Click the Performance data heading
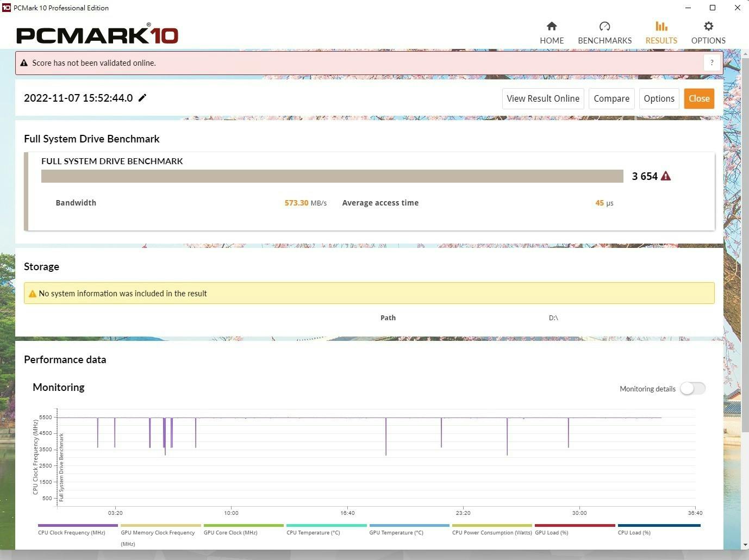Viewport: 749px width, 560px height. 65,359
